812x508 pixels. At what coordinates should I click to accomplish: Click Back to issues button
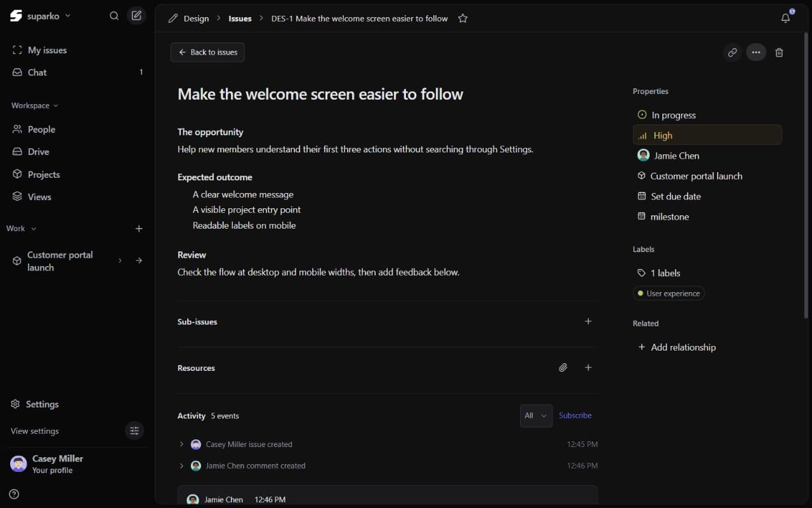(207, 52)
